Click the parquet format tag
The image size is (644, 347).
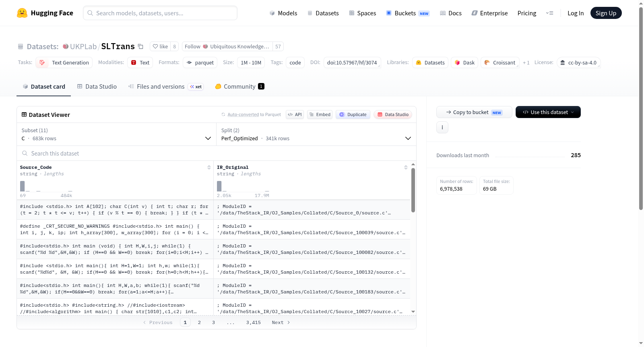click(200, 62)
